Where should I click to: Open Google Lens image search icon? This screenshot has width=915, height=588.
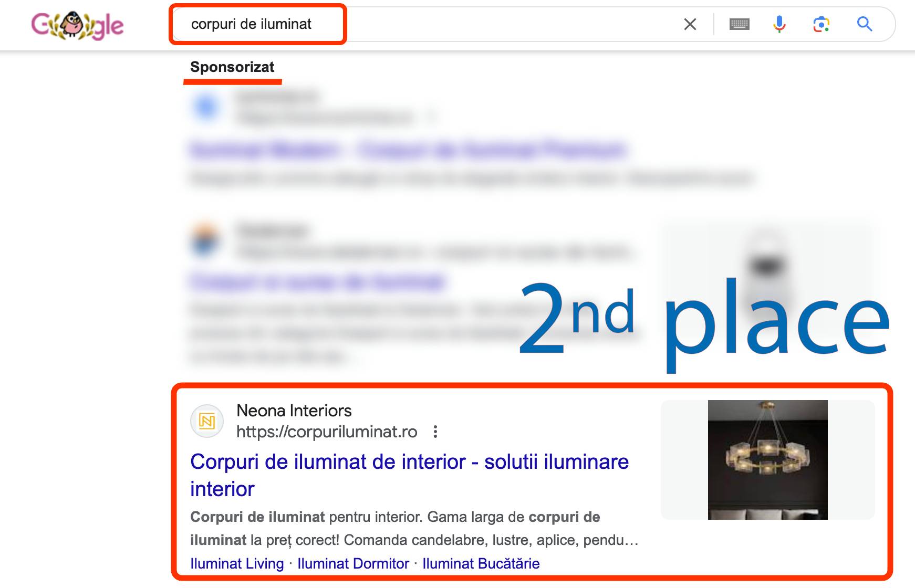pyautogui.click(x=822, y=24)
